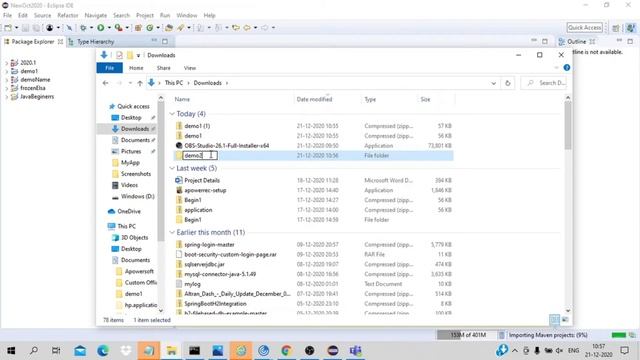Click the Task View taskbar icon
The width and height of the screenshot is (640, 360).
(x=56, y=350)
